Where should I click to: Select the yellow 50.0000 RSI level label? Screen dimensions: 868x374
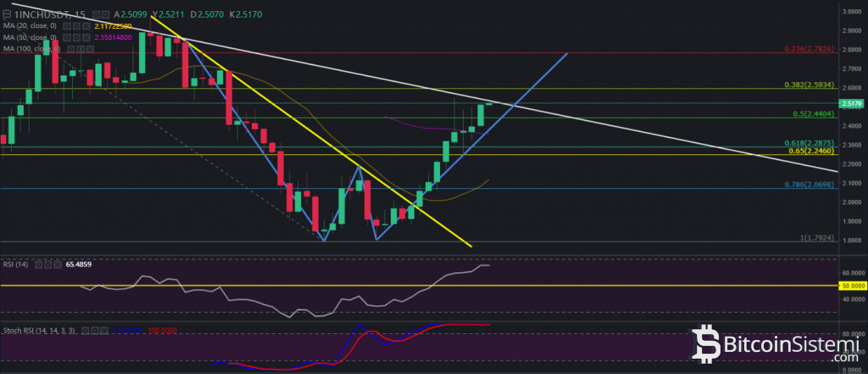[x=850, y=287]
